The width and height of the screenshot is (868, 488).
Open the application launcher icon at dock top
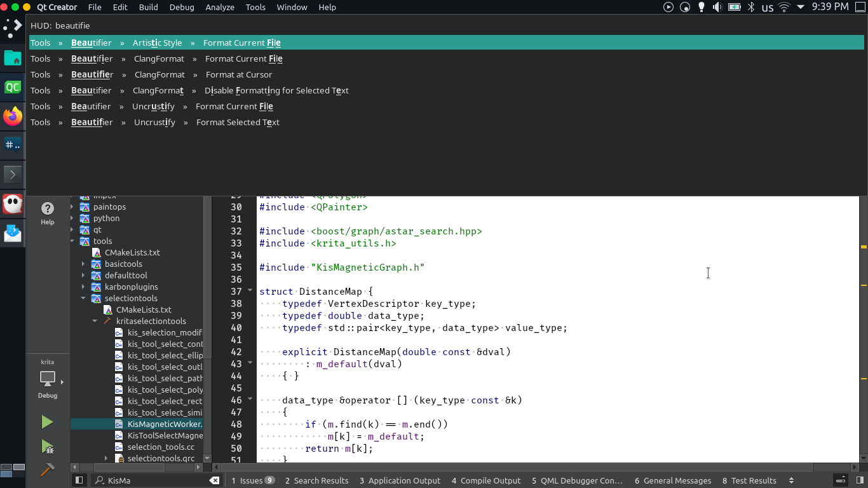tap(13, 28)
